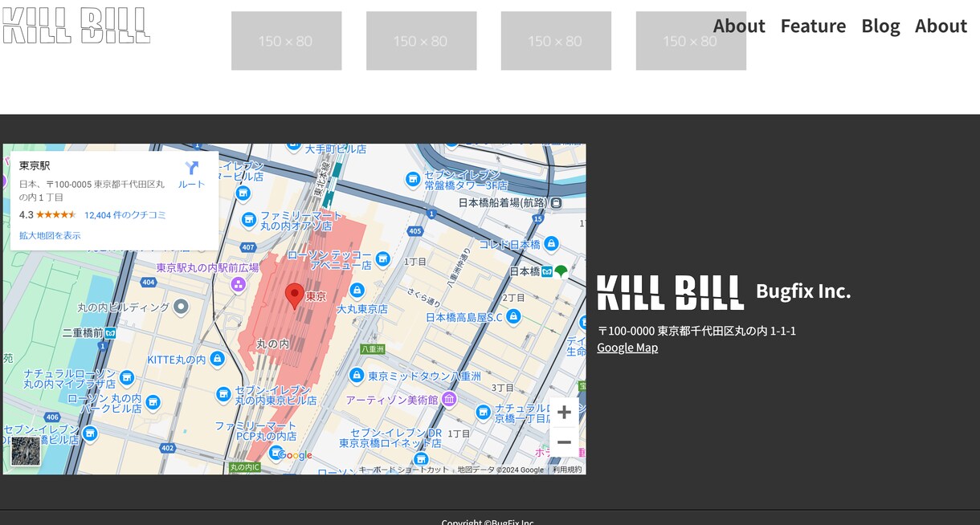Select the ナチュラルローソン 丸の内マイプラザ店 marker
The width and height of the screenshot is (980, 525).
[127, 378]
